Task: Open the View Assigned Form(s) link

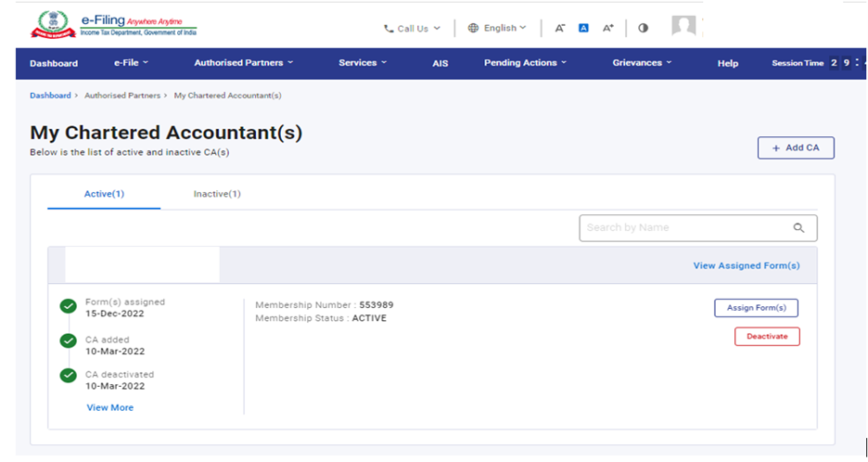Action: [x=746, y=265]
